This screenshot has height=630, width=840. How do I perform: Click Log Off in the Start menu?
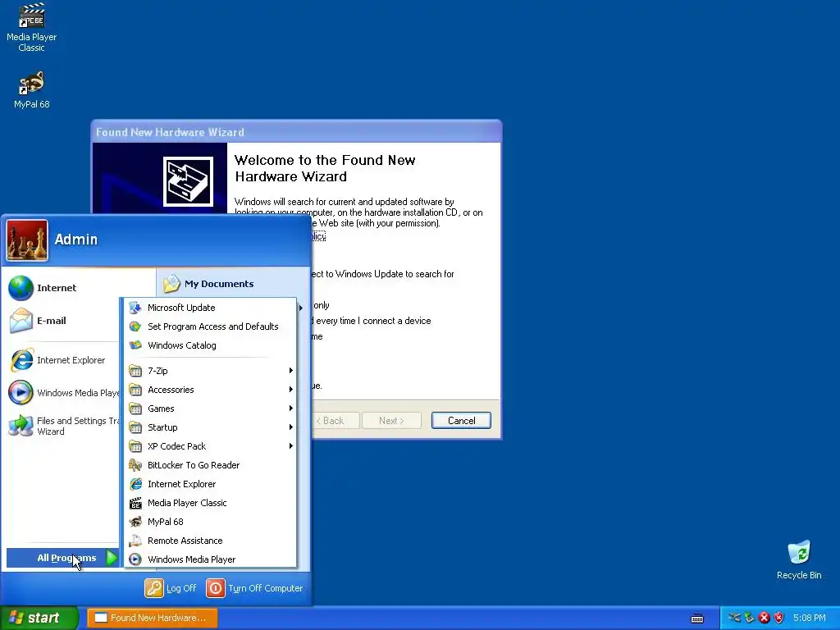coord(171,587)
